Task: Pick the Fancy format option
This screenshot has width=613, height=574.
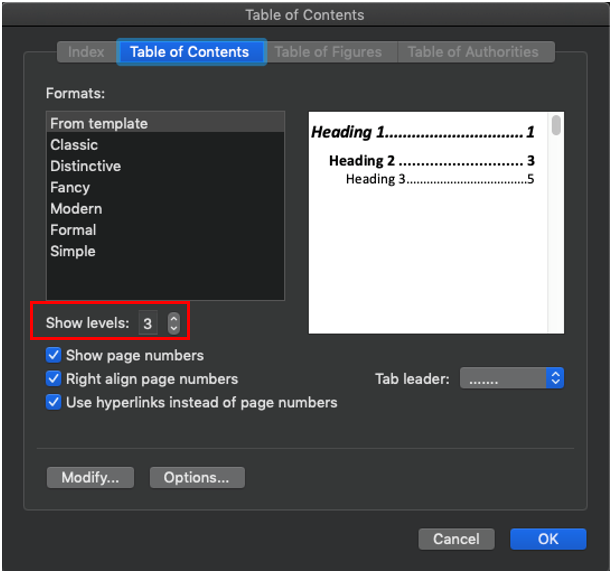Action: pyautogui.click(x=70, y=187)
